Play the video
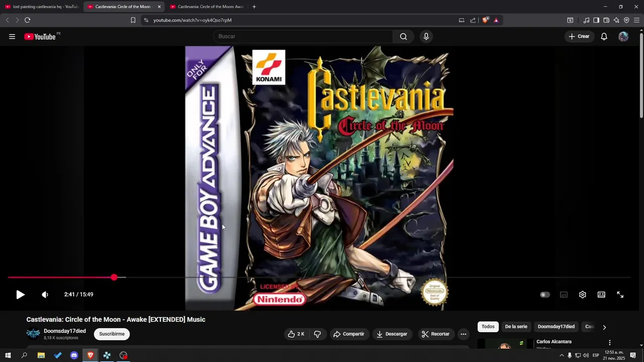644x362 pixels. pyautogui.click(x=20, y=295)
